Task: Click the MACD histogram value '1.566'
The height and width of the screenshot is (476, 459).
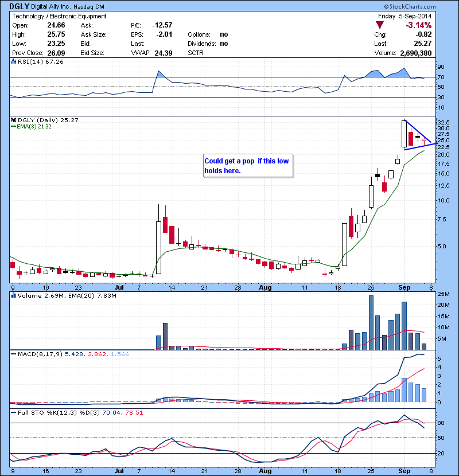Action: click(120, 354)
